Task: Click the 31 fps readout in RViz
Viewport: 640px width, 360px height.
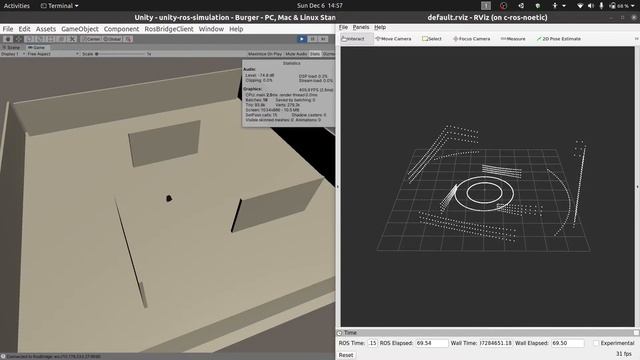Action: (624, 354)
